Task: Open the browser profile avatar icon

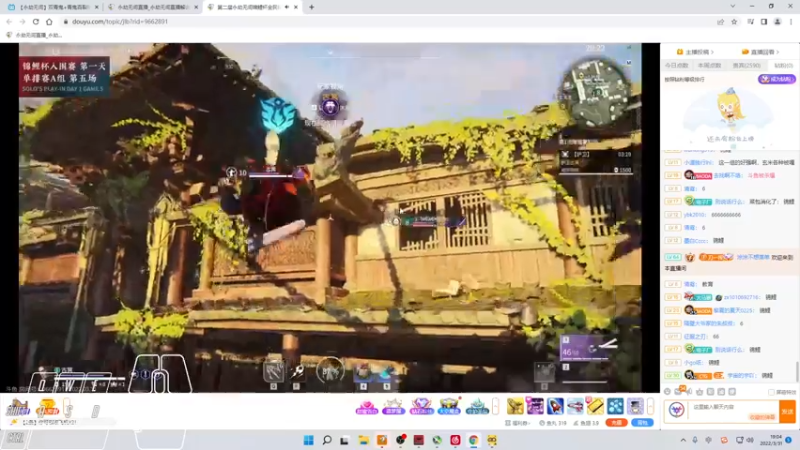Action: point(778,21)
